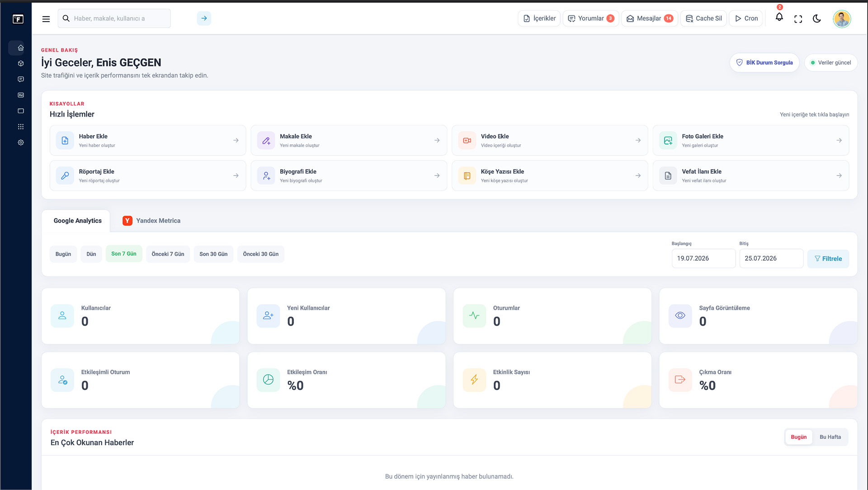This screenshot has height=490, width=868.
Task: Toggle dark mode moon icon
Action: 816,19
